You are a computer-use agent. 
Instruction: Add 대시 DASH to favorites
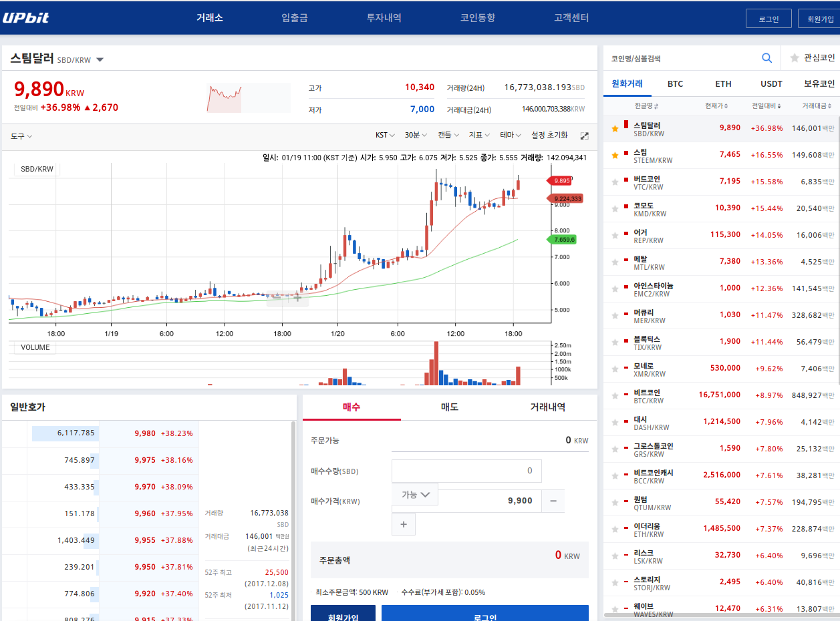[615, 423]
